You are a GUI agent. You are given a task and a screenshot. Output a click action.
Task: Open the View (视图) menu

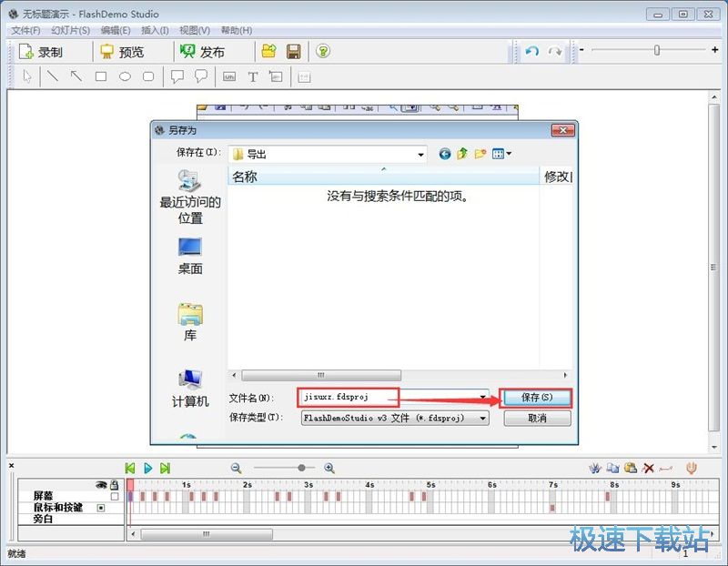click(x=195, y=30)
